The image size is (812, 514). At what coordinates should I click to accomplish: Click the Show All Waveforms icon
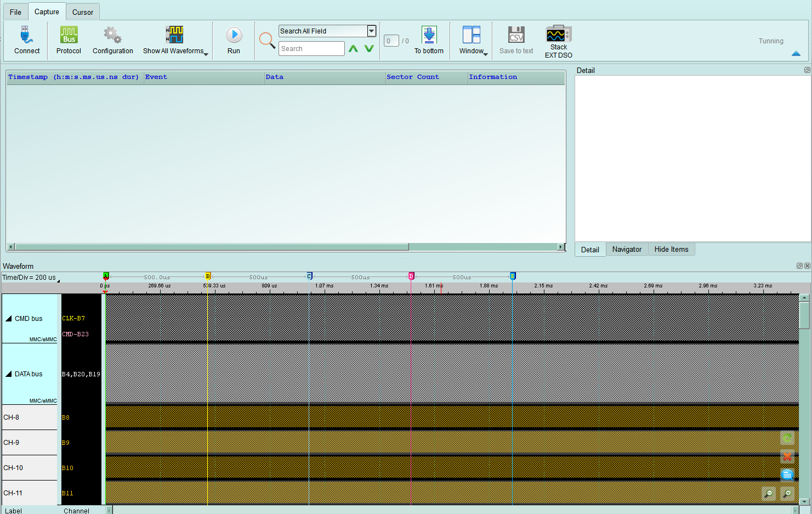coord(174,35)
